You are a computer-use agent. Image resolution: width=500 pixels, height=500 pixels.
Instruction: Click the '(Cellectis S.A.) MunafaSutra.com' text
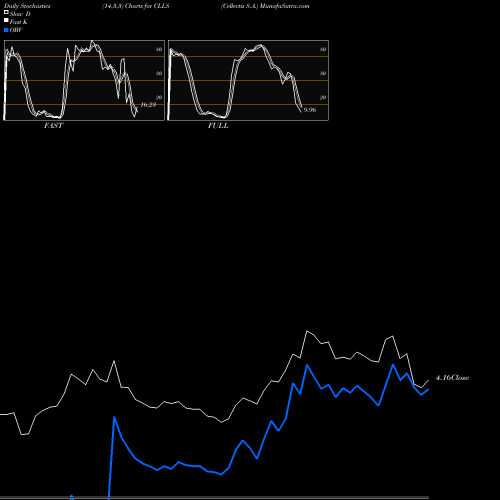tap(265, 6)
